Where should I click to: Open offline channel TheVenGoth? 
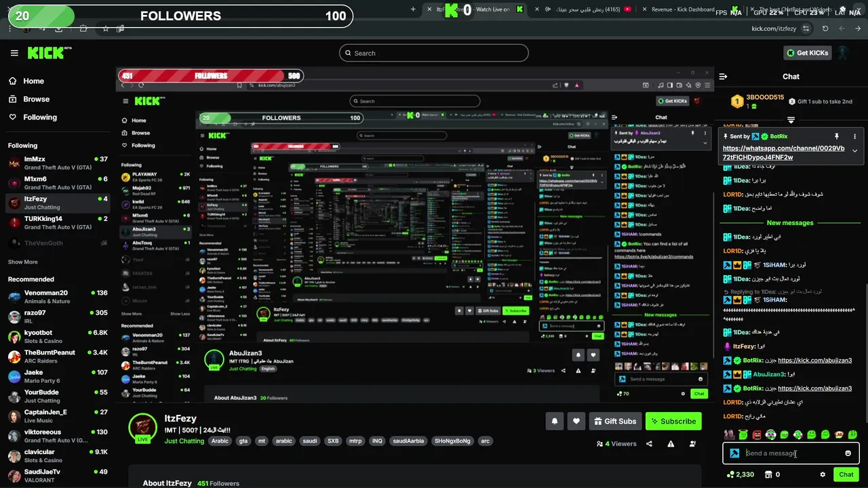pos(58,243)
